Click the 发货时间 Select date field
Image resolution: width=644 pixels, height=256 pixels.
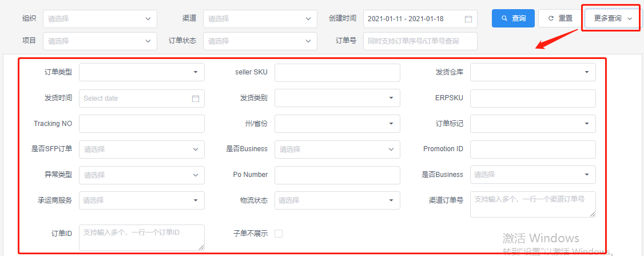click(142, 99)
